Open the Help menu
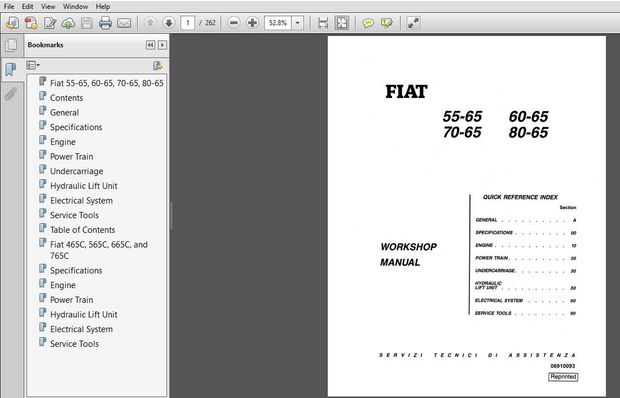 [x=103, y=6]
